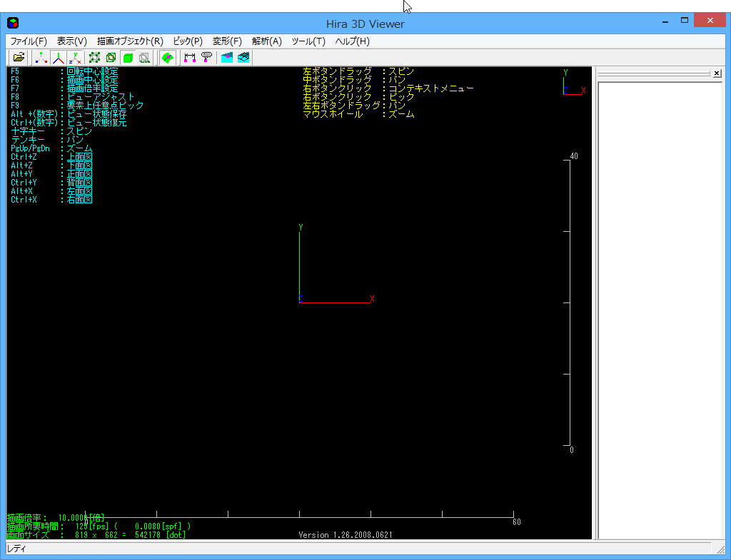Open the ピック(P) menu
This screenshot has height=560, width=731.
click(188, 41)
